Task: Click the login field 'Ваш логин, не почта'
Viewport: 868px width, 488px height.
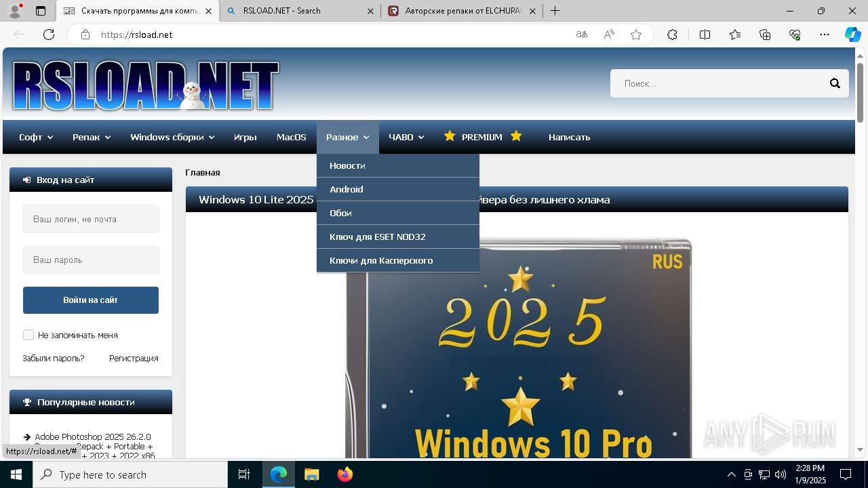Action: (x=91, y=219)
